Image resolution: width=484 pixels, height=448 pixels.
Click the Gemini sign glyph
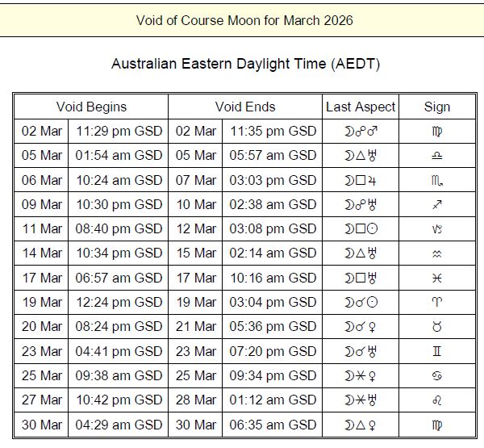(x=436, y=351)
